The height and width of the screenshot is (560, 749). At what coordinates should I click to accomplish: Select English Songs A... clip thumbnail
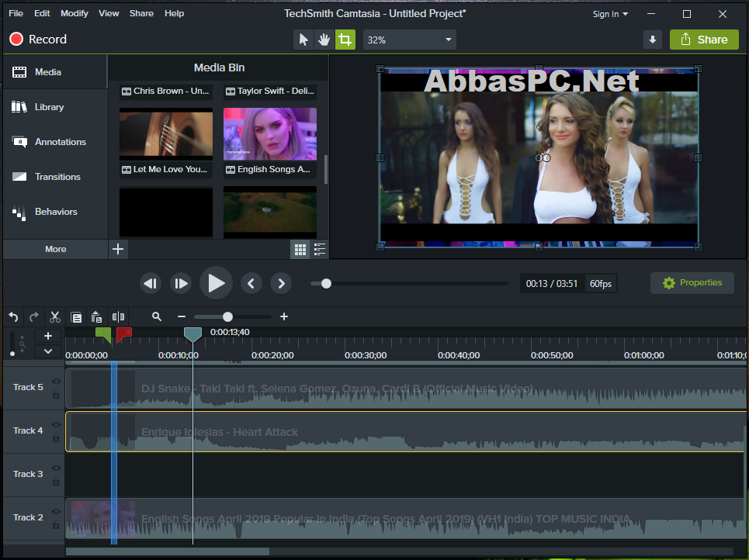(x=270, y=134)
